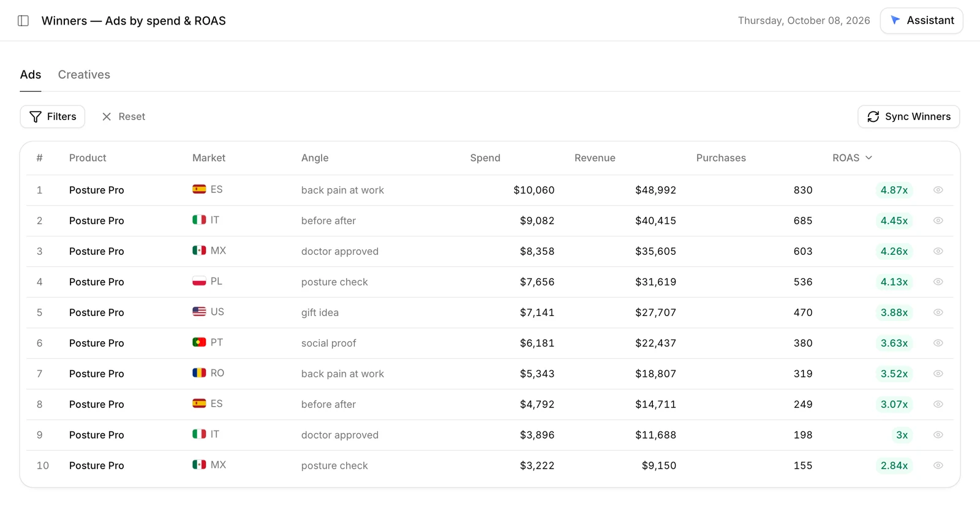This screenshot has height=517, width=980.
Task: Toggle eye icon on 4.26x ROAS row
Action: [938, 251]
